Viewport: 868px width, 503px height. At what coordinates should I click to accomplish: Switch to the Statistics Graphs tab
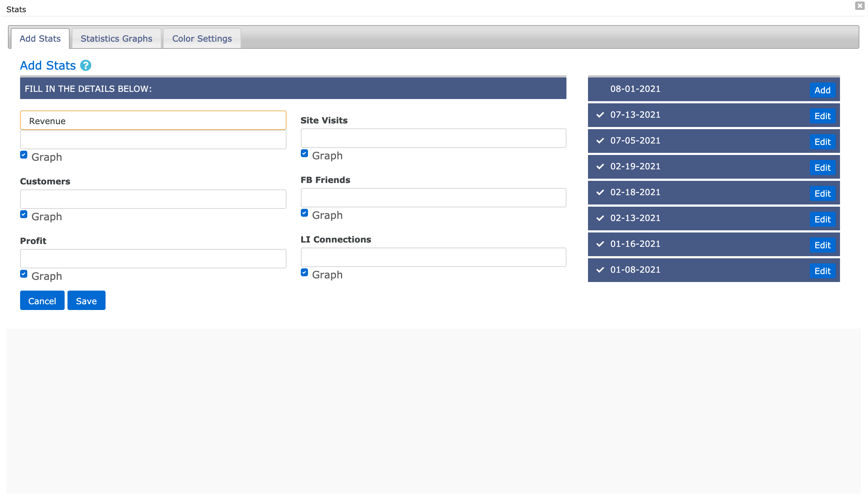(x=116, y=38)
